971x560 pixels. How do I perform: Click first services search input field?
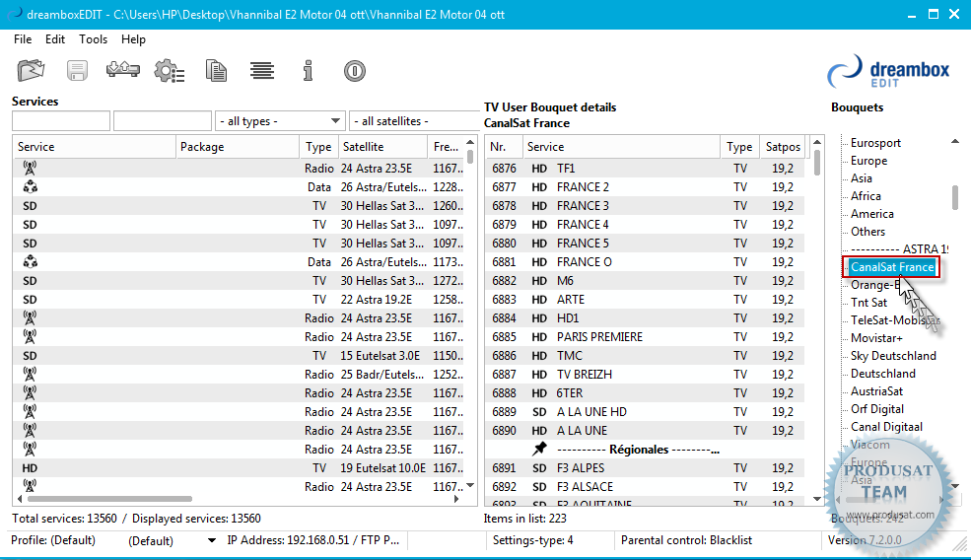point(61,121)
